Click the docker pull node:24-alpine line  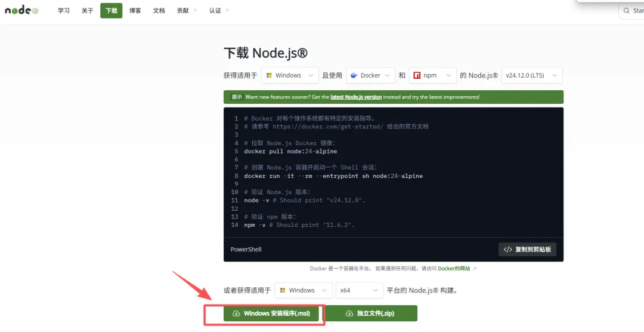(x=290, y=152)
